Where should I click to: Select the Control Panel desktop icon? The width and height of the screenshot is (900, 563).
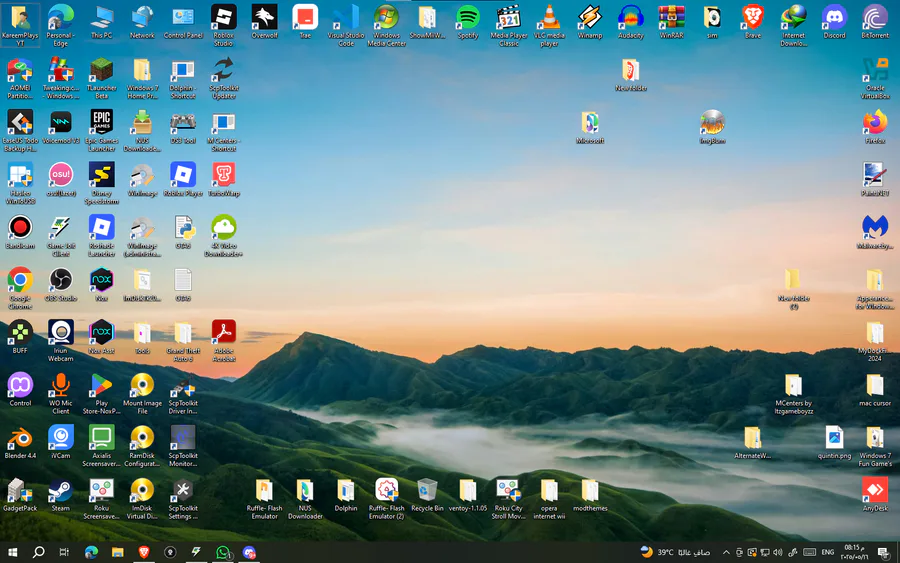(x=183, y=22)
